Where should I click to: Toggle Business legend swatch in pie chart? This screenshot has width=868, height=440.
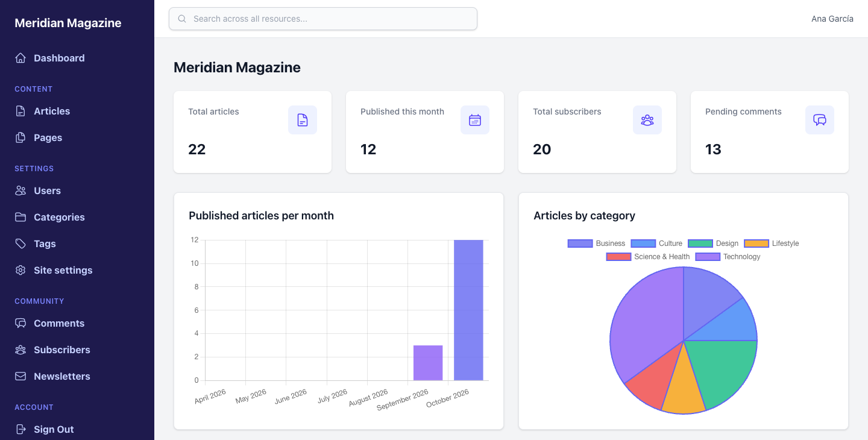pyautogui.click(x=580, y=244)
